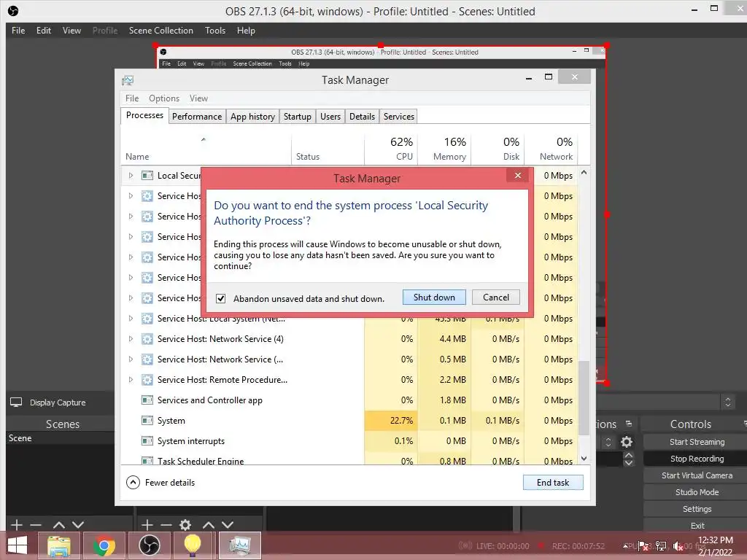Switch to the App history tab

click(x=252, y=117)
